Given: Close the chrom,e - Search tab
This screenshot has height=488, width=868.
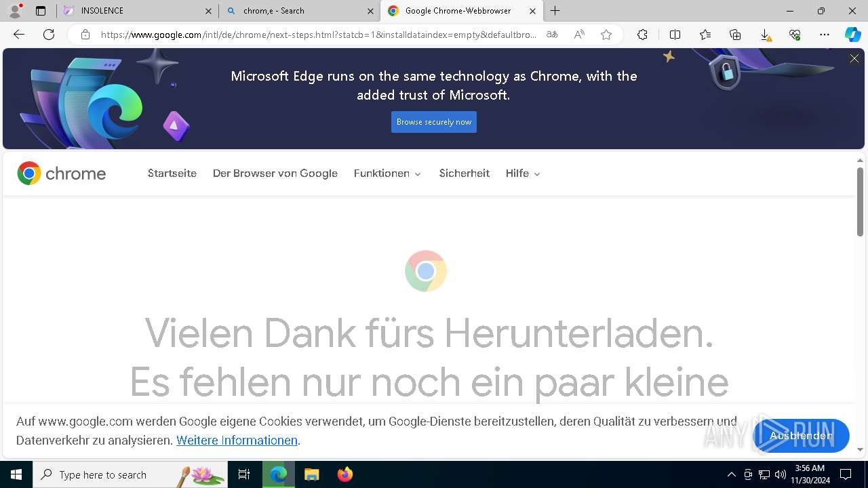Looking at the screenshot, I should pos(370,11).
